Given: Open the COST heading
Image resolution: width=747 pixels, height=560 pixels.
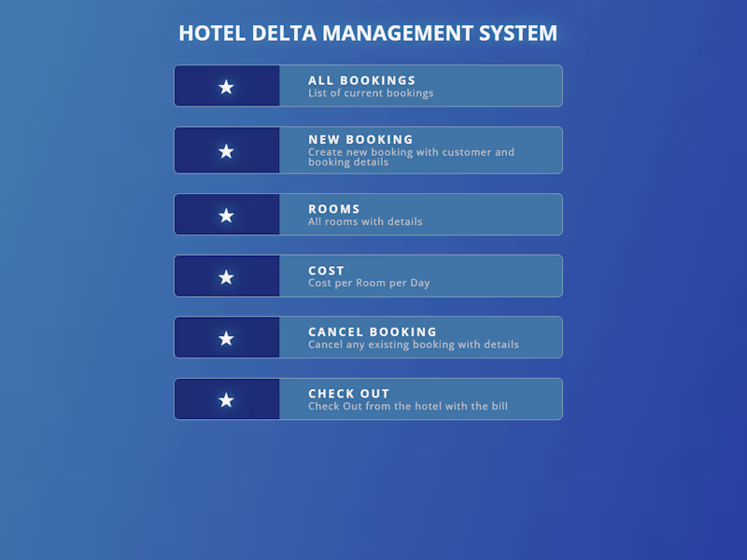Looking at the screenshot, I should 327,271.
